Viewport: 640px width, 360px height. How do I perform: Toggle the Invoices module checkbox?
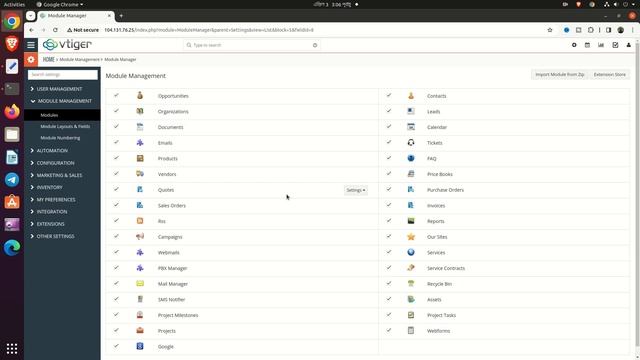click(x=389, y=205)
